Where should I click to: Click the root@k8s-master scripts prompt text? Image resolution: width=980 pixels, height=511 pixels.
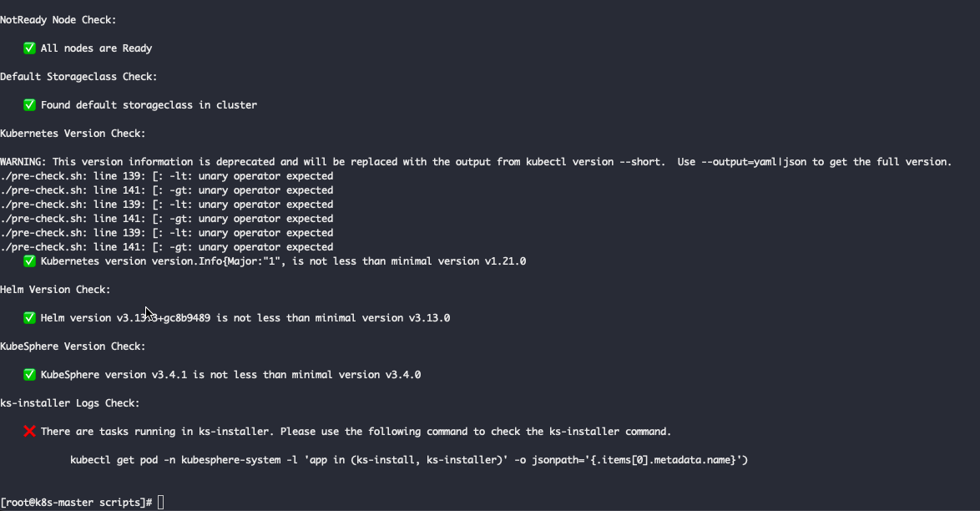pyautogui.click(x=76, y=503)
